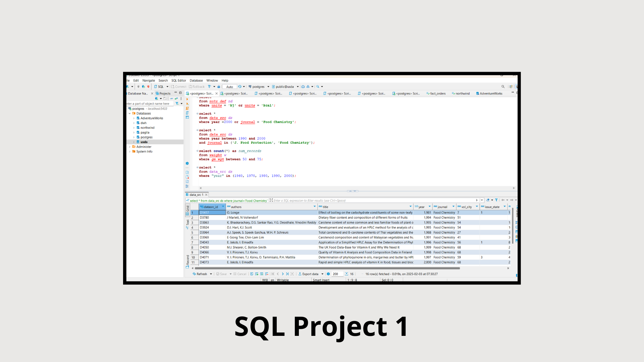Click the navigator object name filter field
644x362 pixels.
(150, 104)
